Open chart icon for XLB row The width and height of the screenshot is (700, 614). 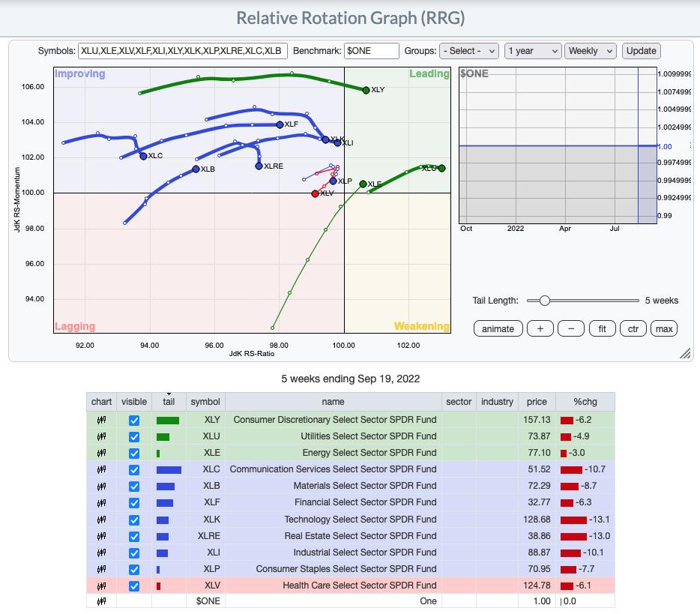(101, 487)
